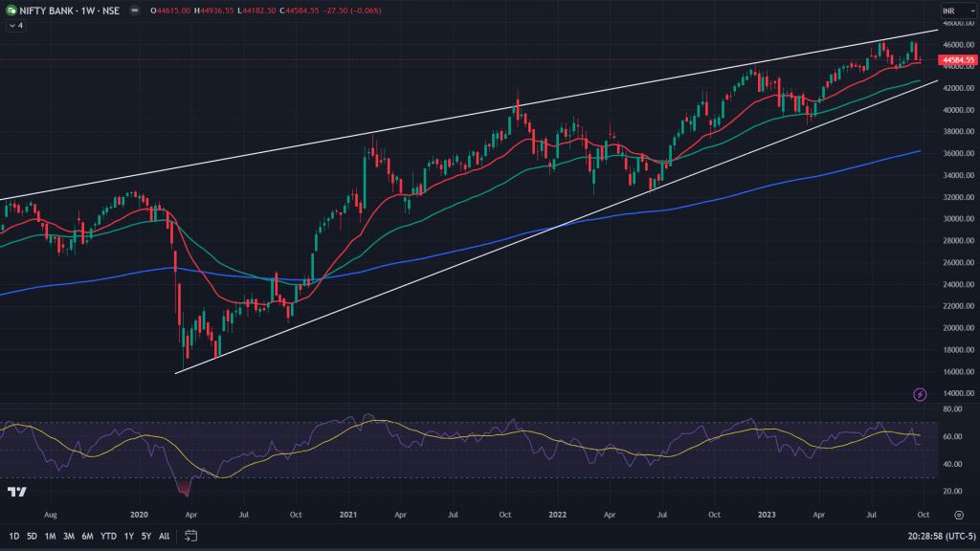Open the Go to date calendar icon
The image size is (980, 551).
(191, 536)
